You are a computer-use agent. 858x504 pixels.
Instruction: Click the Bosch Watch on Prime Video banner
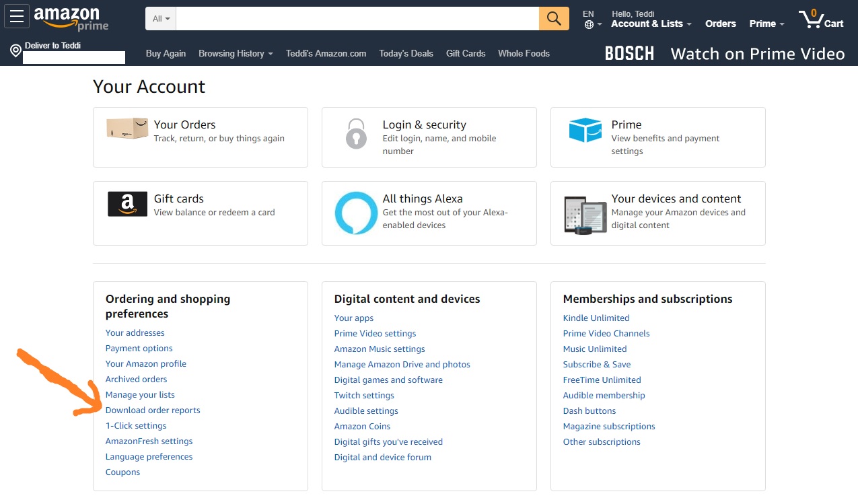[725, 54]
